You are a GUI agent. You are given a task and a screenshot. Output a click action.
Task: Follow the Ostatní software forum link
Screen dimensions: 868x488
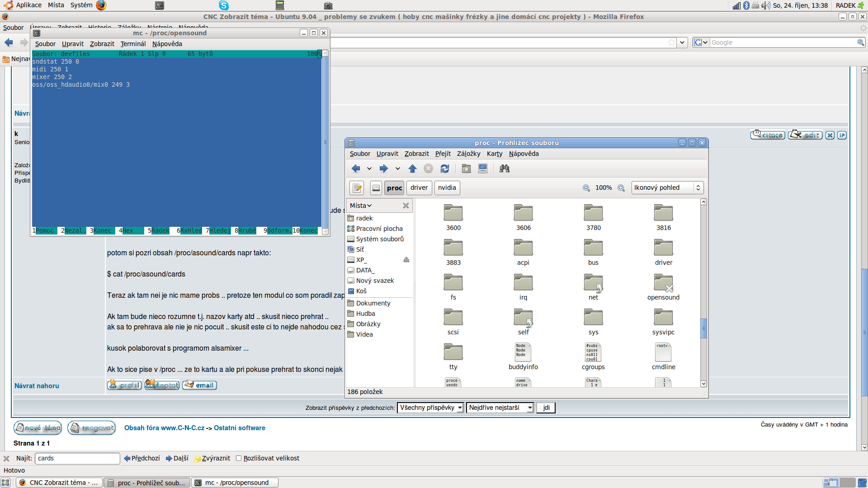tap(239, 428)
